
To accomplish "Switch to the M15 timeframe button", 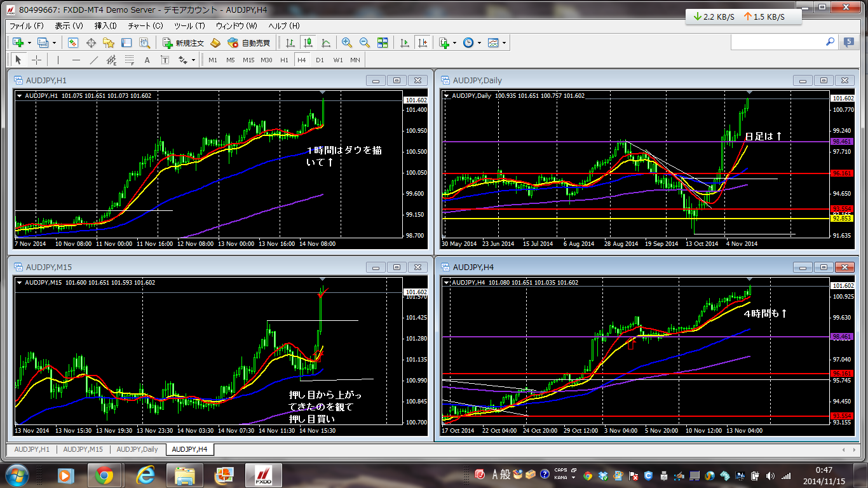I will (x=248, y=60).
